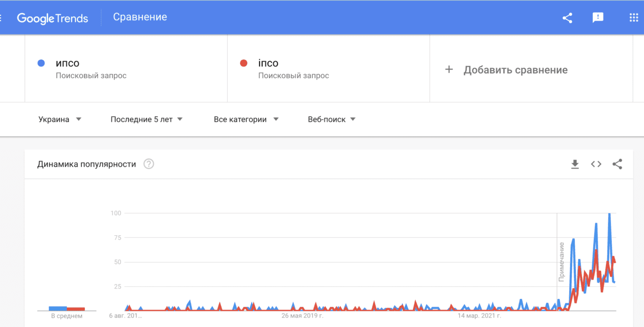Click the 75 value on the y-axis
Screen dimensions: 644x327
click(118, 237)
